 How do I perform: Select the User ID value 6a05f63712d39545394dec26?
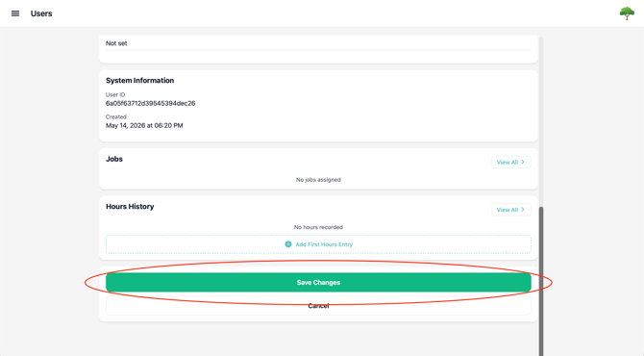click(150, 103)
